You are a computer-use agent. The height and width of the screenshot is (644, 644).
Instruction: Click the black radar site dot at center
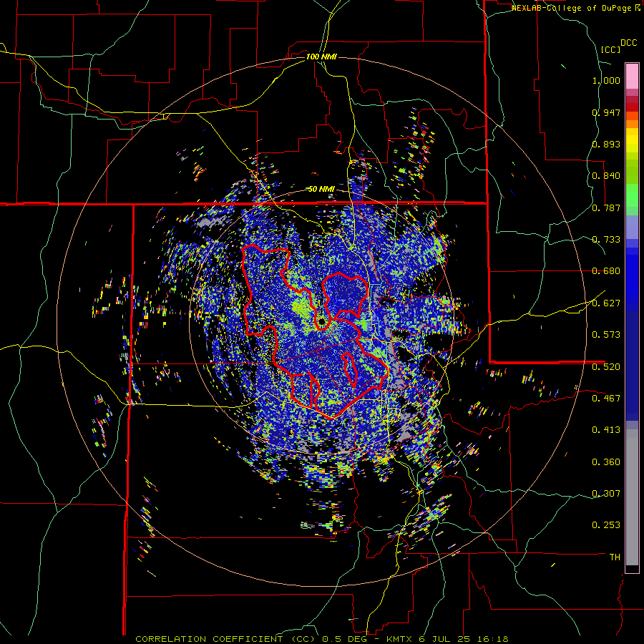click(x=321, y=321)
